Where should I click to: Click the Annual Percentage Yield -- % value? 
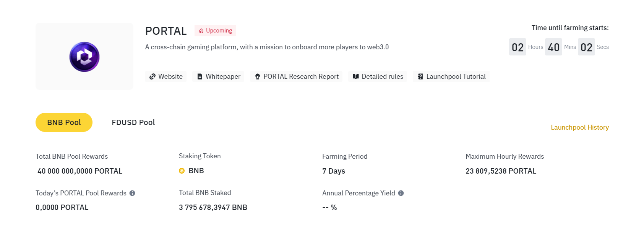[329, 207]
